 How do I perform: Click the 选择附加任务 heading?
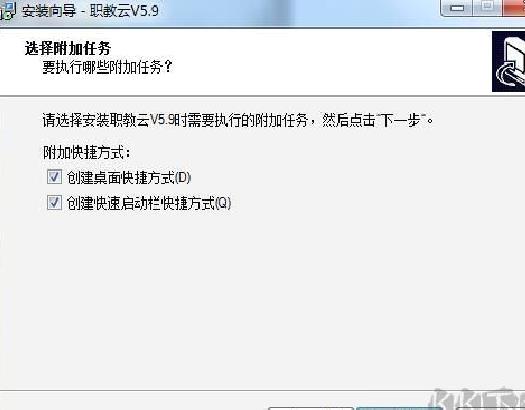coord(68,48)
